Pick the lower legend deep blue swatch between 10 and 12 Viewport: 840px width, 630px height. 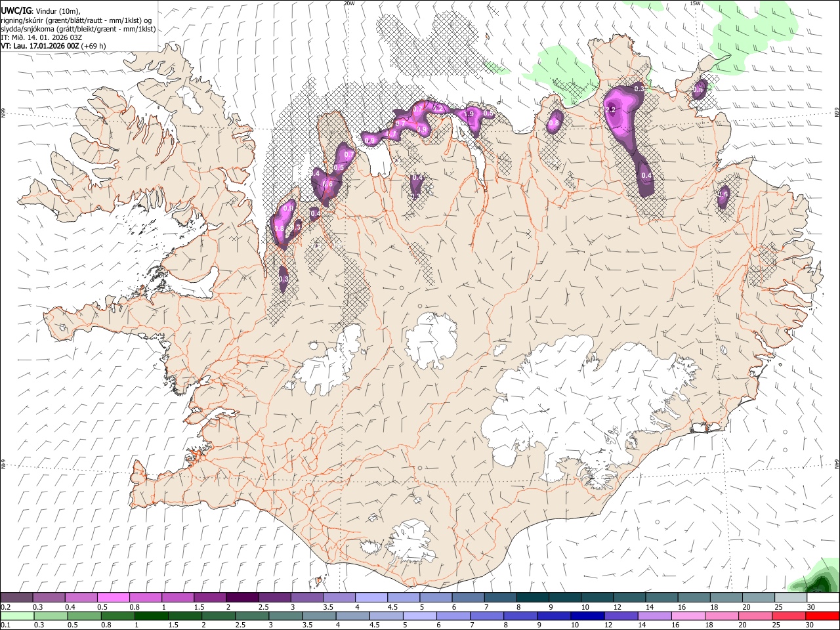click(x=587, y=616)
